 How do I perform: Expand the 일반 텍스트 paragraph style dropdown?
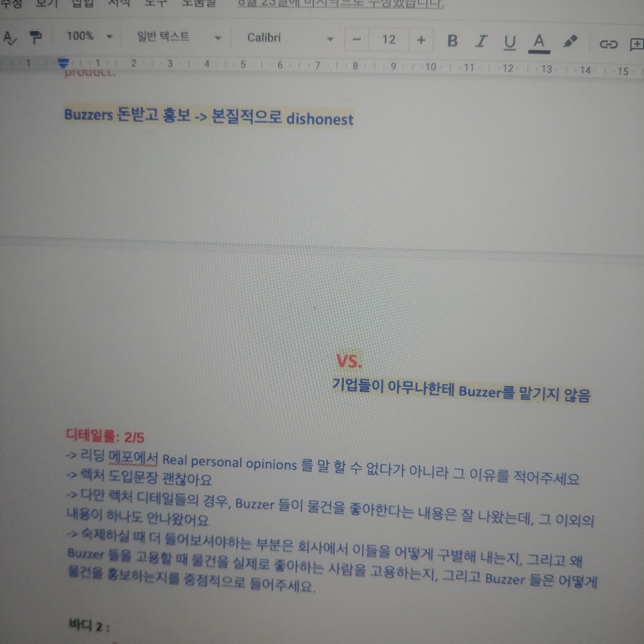point(179,37)
